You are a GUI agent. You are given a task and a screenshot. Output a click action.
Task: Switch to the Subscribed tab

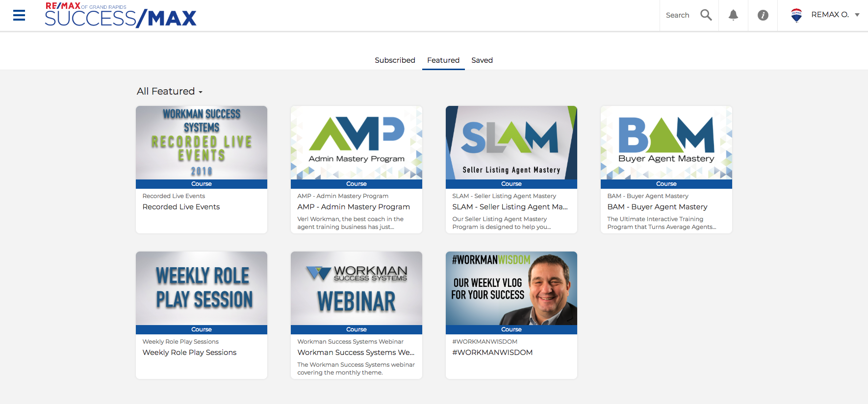point(395,60)
